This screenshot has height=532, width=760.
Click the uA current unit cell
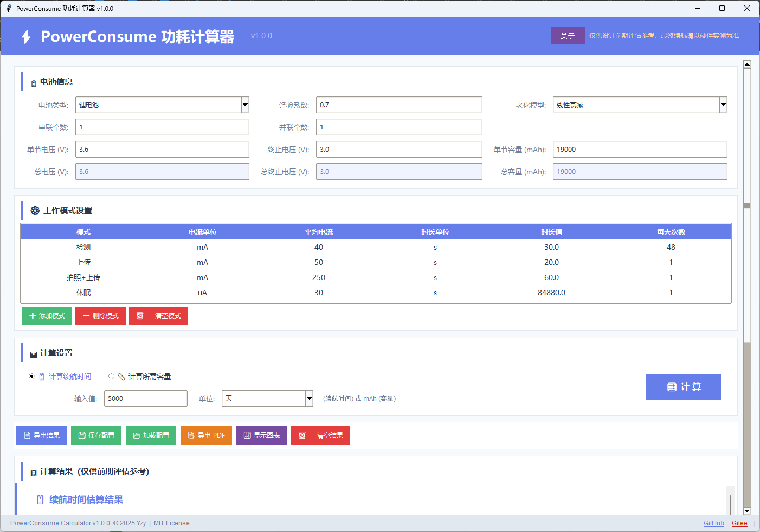tap(203, 293)
